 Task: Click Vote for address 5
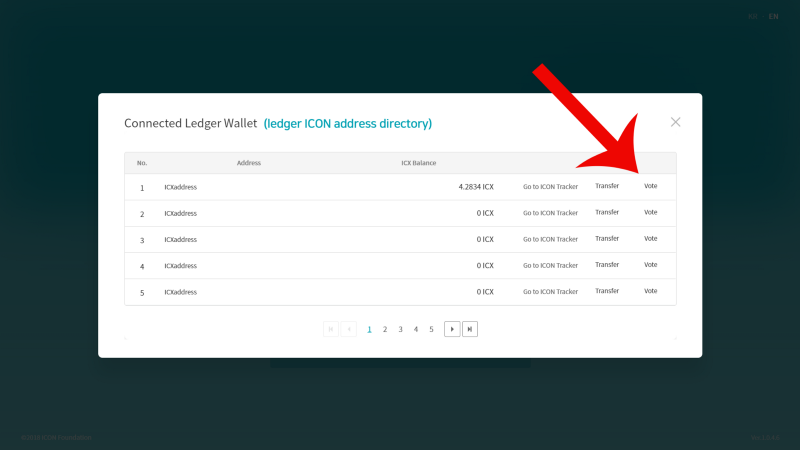[x=651, y=291]
